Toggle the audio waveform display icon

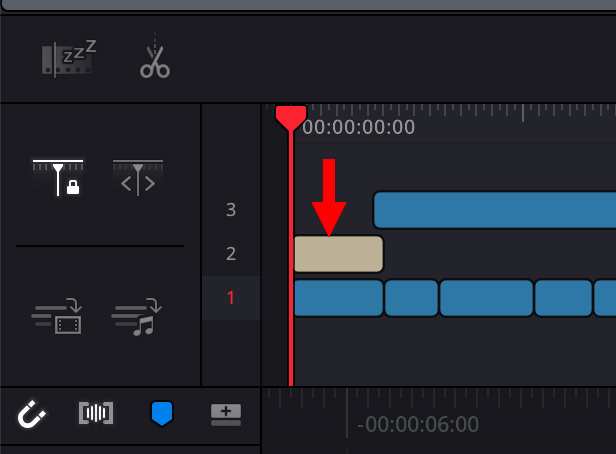click(x=96, y=412)
